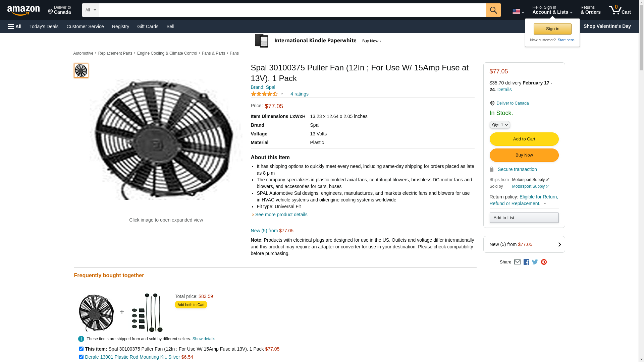Uncheck the Derale Mounting Kit checkbox
This screenshot has height=362, width=644.
[81, 357]
